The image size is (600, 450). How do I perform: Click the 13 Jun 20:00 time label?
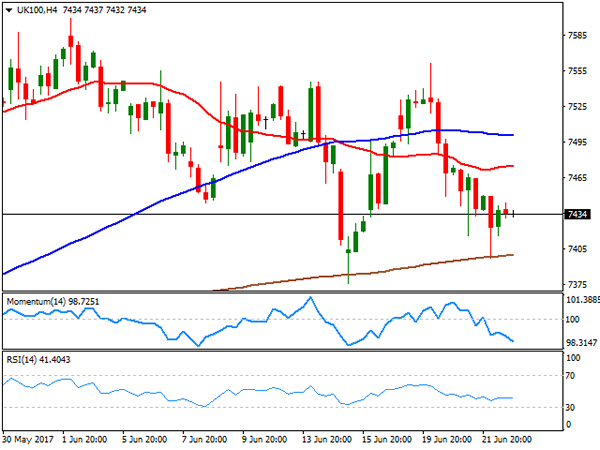[327, 439]
